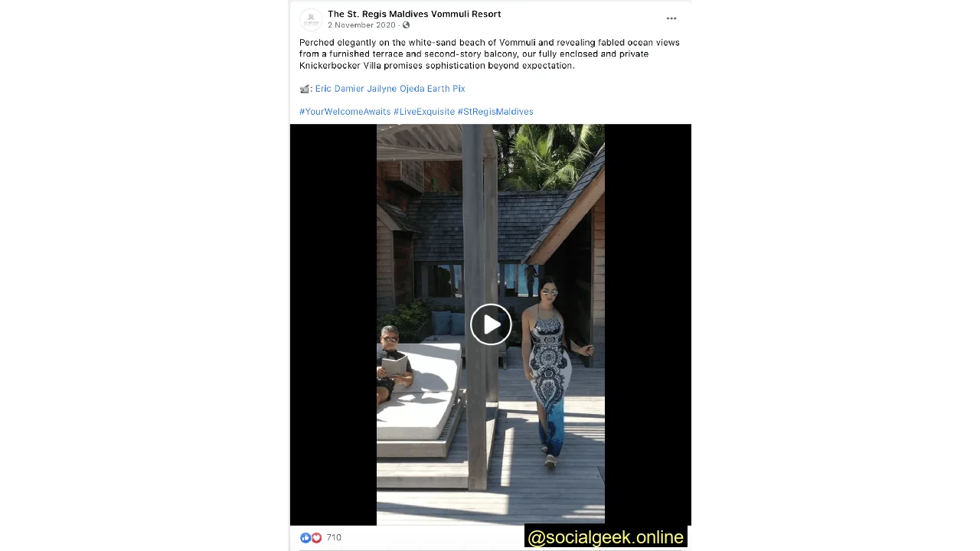Click the public globe privacy icon

tap(407, 25)
